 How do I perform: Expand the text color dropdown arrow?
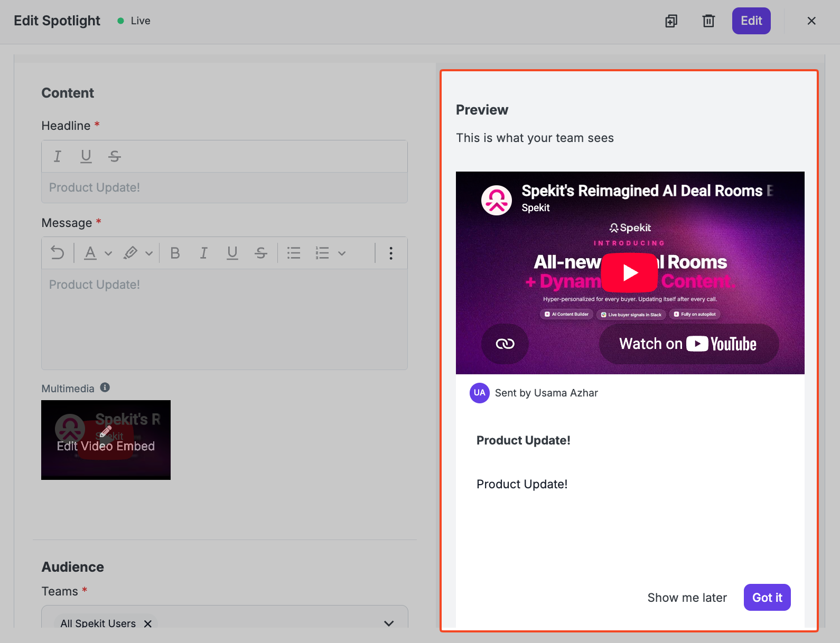[x=108, y=253]
